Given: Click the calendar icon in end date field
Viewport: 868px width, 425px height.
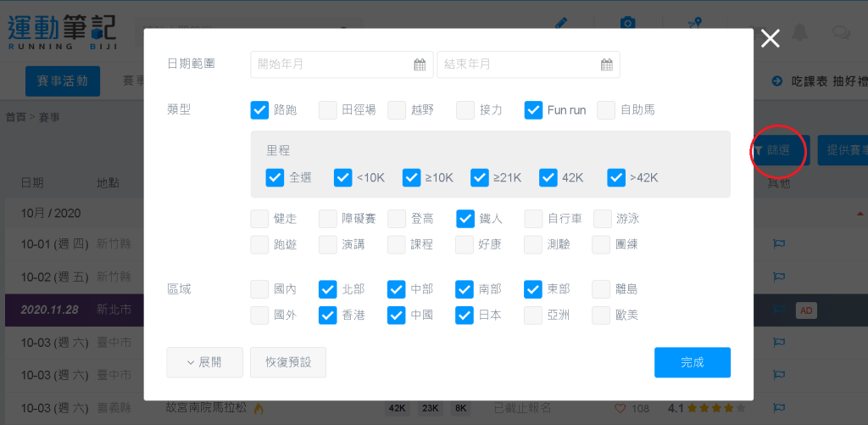Looking at the screenshot, I should pos(607,64).
